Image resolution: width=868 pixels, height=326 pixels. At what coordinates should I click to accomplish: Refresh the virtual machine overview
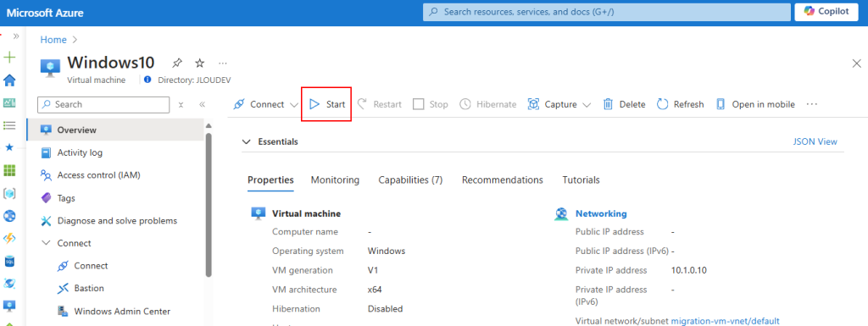[681, 104]
